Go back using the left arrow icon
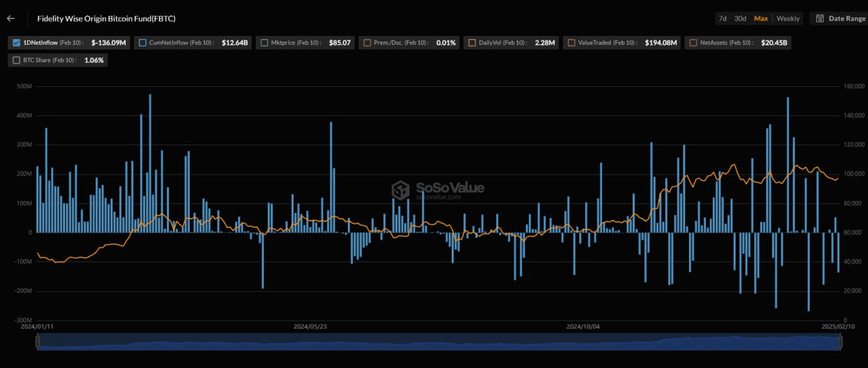This screenshot has height=368, width=868. tap(10, 19)
